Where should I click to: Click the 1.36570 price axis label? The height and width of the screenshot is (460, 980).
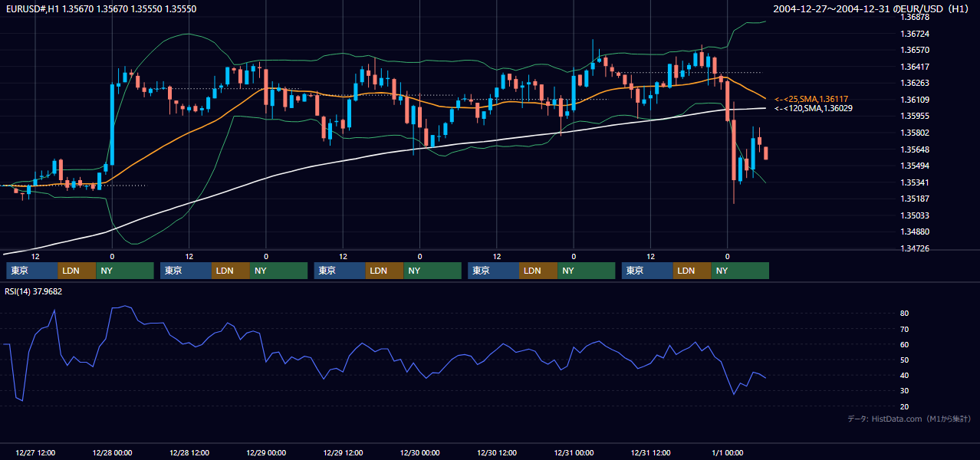916,50
